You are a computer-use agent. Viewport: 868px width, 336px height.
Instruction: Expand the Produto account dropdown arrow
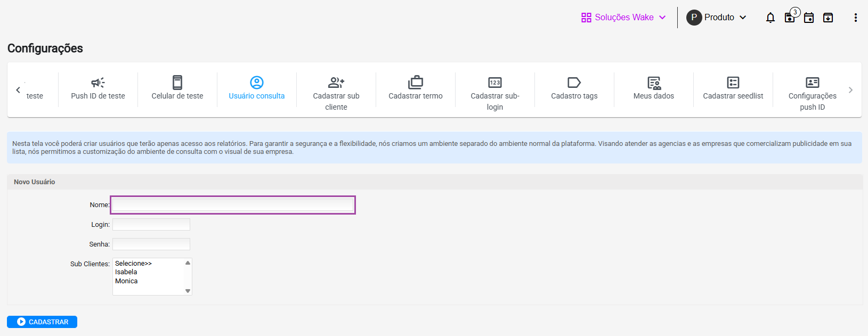tap(743, 18)
